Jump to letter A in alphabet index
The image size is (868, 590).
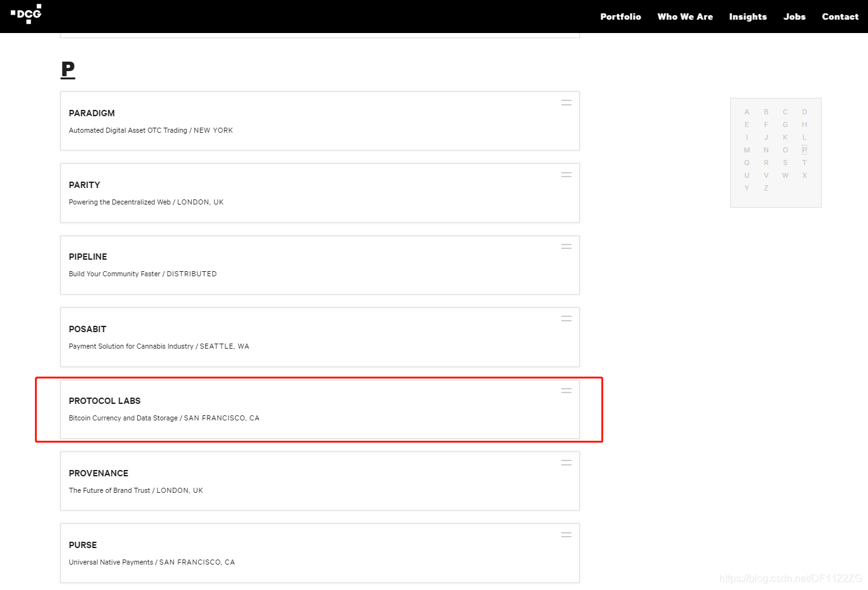(747, 112)
